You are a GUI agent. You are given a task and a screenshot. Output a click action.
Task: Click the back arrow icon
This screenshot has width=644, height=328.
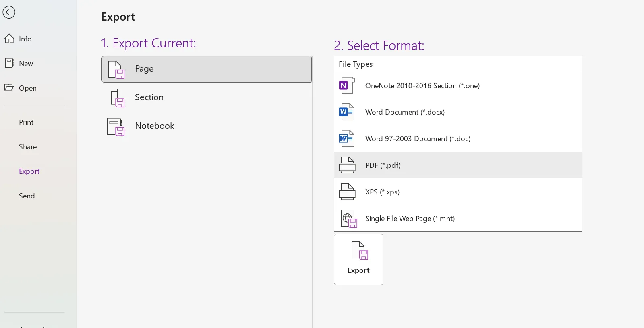9,12
